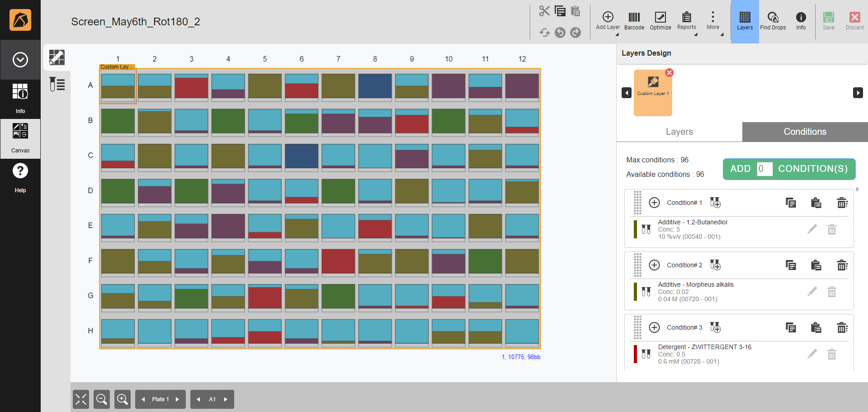868x412 pixels.
Task: Select well F7 red swatch
Action: tap(338, 262)
